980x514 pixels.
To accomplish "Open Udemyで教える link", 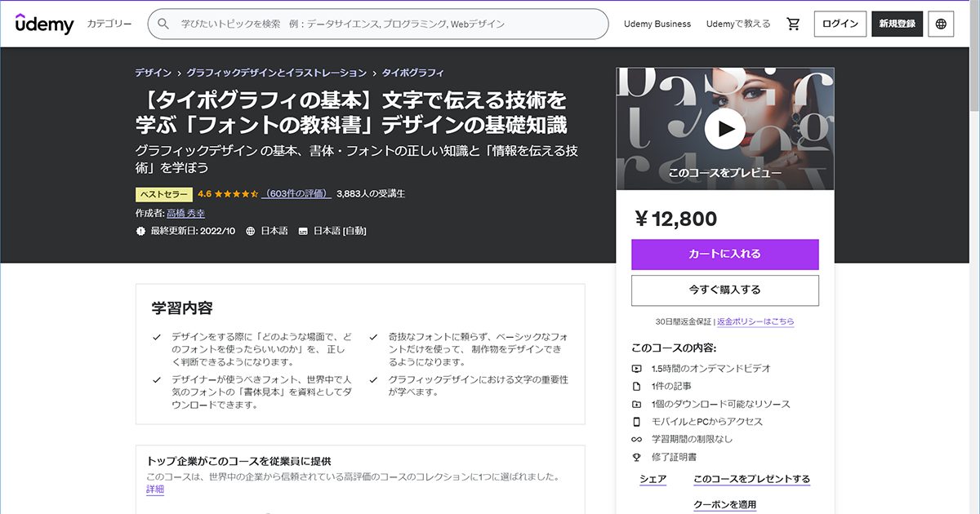I will tap(738, 24).
